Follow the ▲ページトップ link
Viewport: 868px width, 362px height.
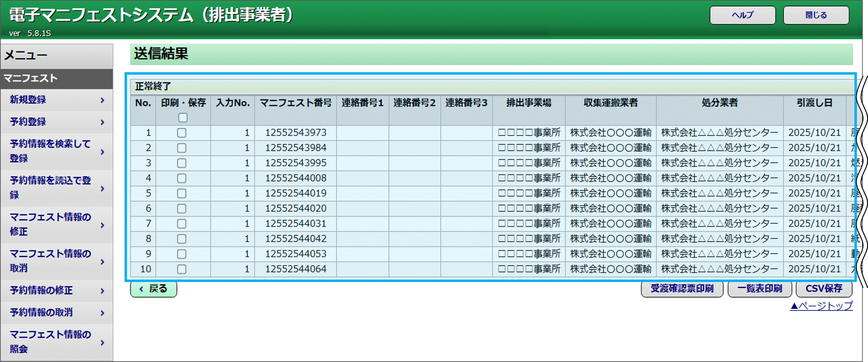coord(821,306)
